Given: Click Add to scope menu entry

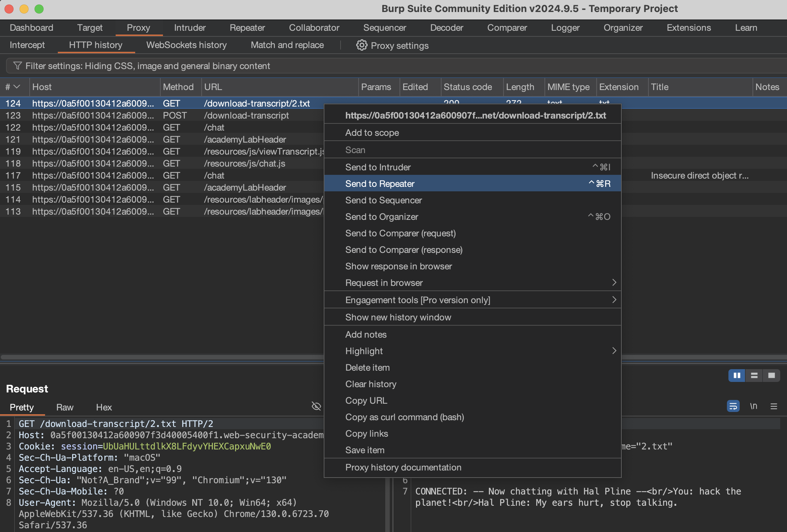Looking at the screenshot, I should coord(472,132).
